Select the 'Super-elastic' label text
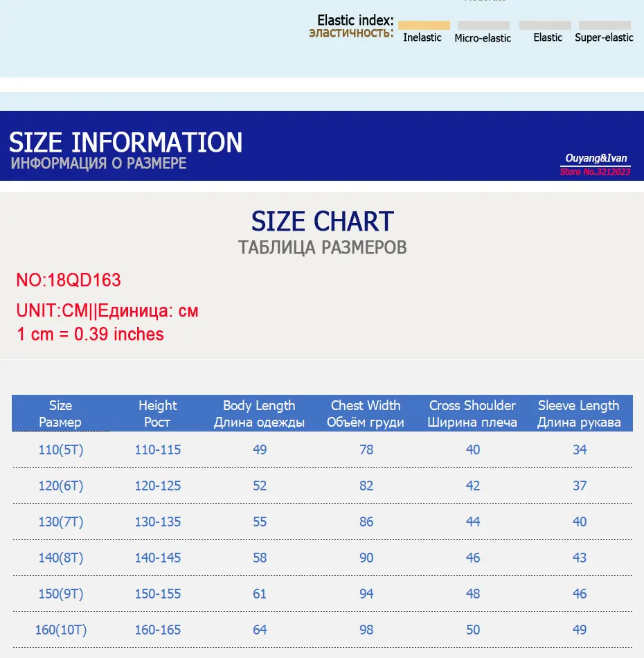This screenshot has width=644, height=658. (604, 37)
